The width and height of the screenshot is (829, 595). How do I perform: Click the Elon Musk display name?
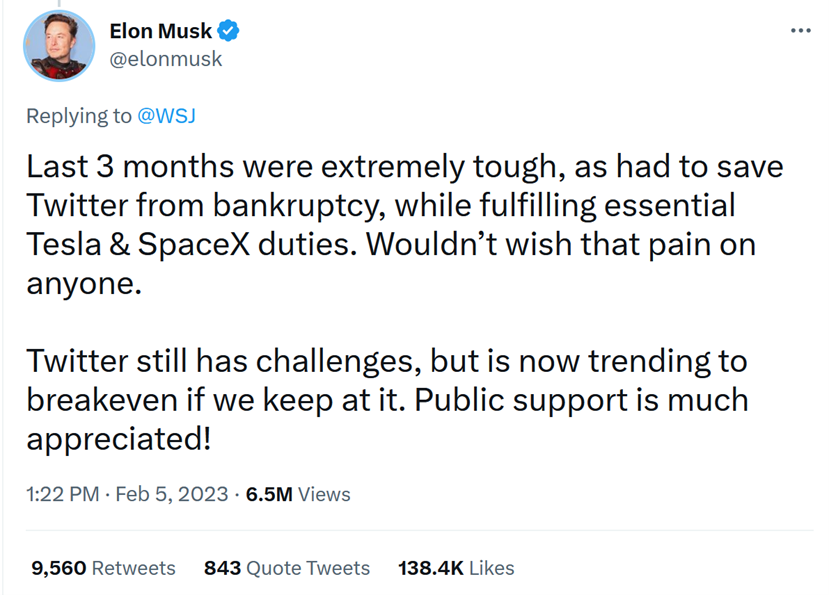click(160, 32)
